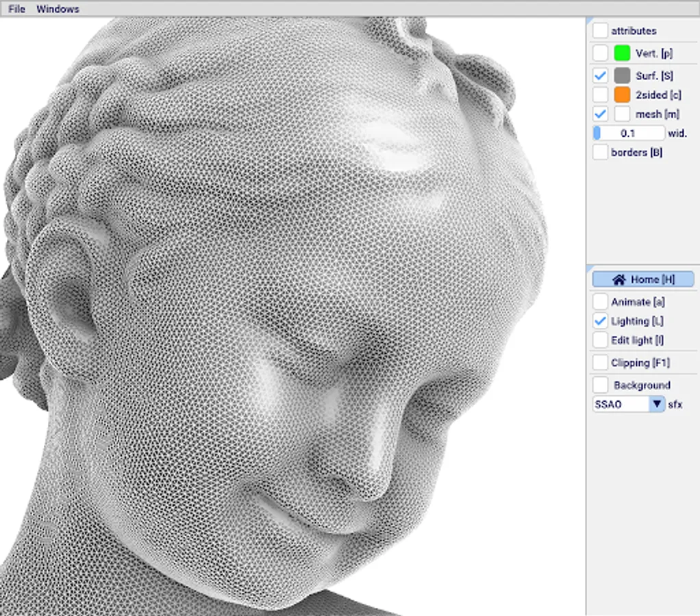Click the 'sfx' label
Screen dimensions: 700x616
[x=675, y=405]
